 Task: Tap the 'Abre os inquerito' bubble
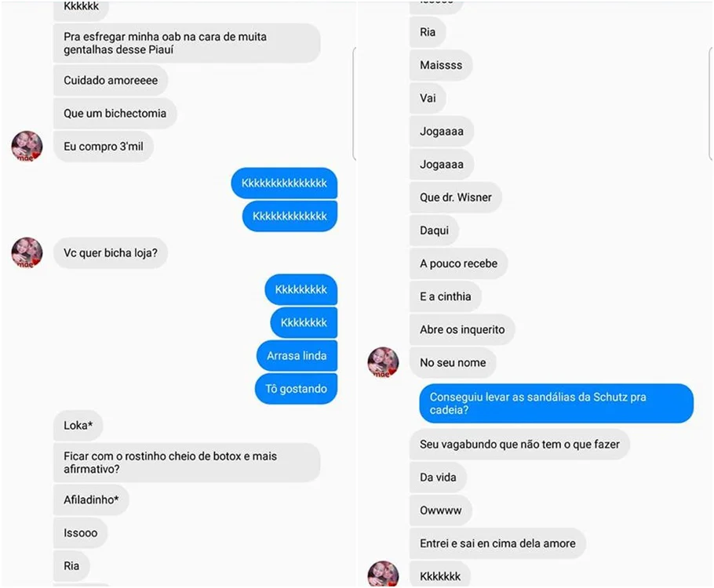(x=462, y=329)
